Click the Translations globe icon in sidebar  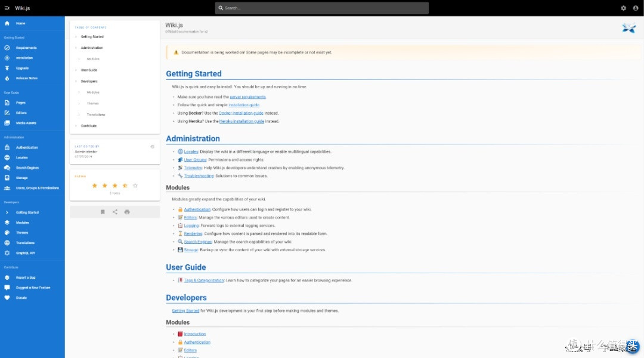[7, 243]
